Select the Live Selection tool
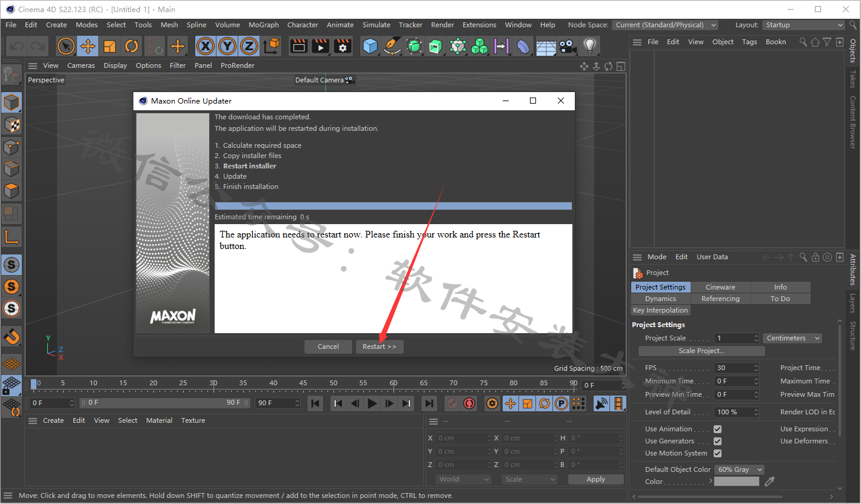861x504 pixels. tap(66, 46)
